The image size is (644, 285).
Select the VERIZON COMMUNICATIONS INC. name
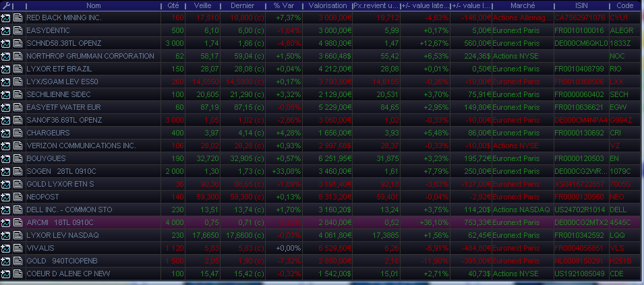(x=81, y=146)
